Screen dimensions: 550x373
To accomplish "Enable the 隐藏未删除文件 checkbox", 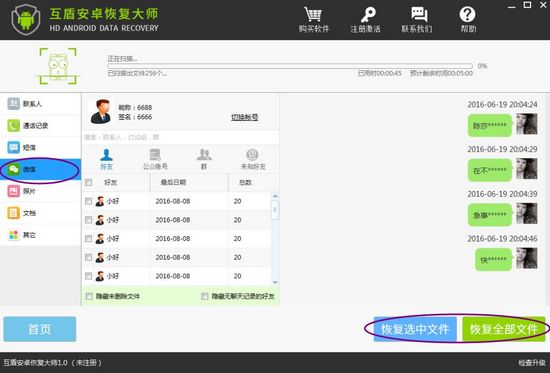I will [89, 297].
